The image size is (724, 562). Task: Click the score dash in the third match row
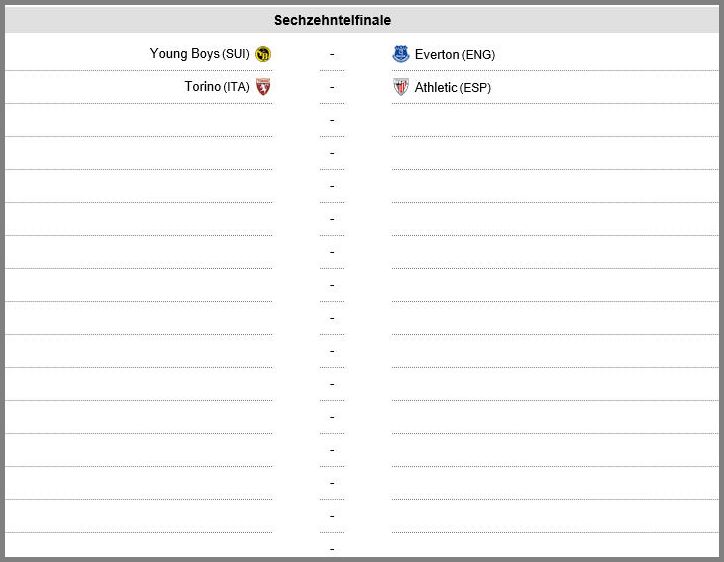332,121
